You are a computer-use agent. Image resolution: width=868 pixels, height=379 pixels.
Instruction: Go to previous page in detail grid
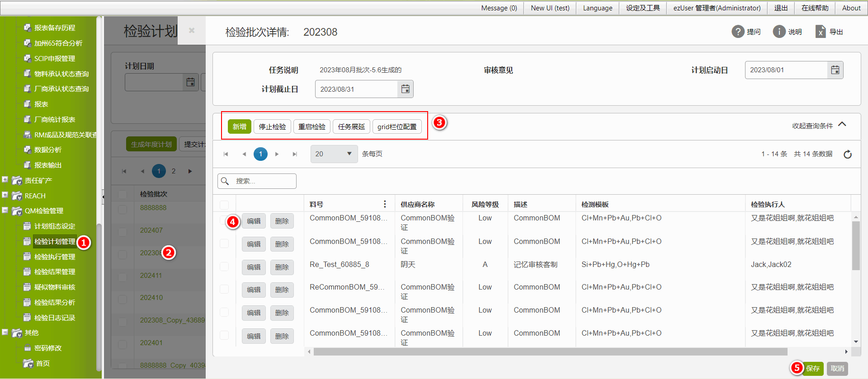point(244,154)
